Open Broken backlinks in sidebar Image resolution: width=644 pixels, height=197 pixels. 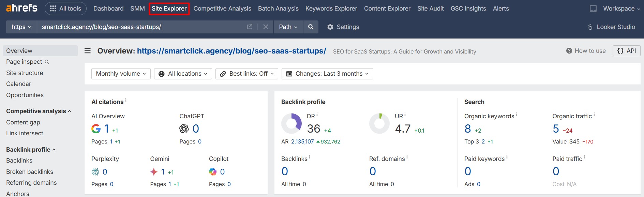coord(30,172)
